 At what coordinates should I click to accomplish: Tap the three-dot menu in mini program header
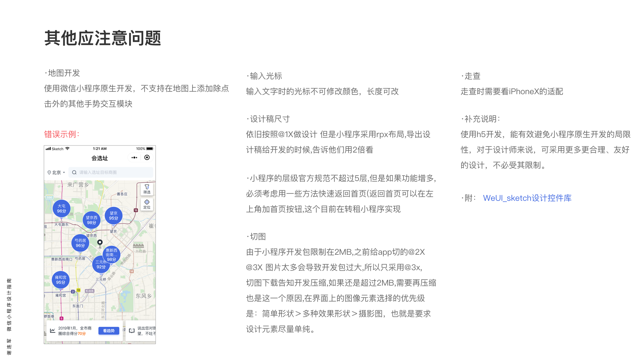(134, 158)
